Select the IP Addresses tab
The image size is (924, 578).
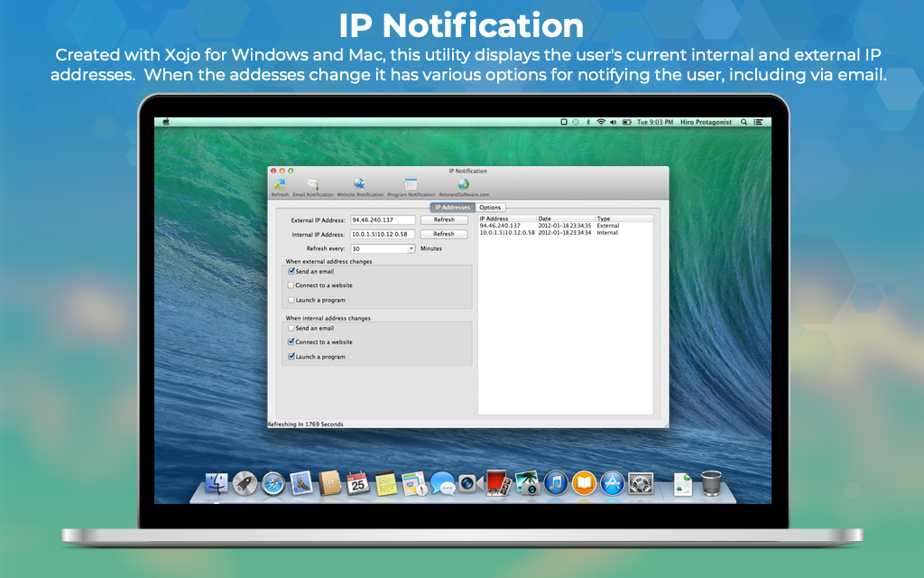pyautogui.click(x=452, y=208)
